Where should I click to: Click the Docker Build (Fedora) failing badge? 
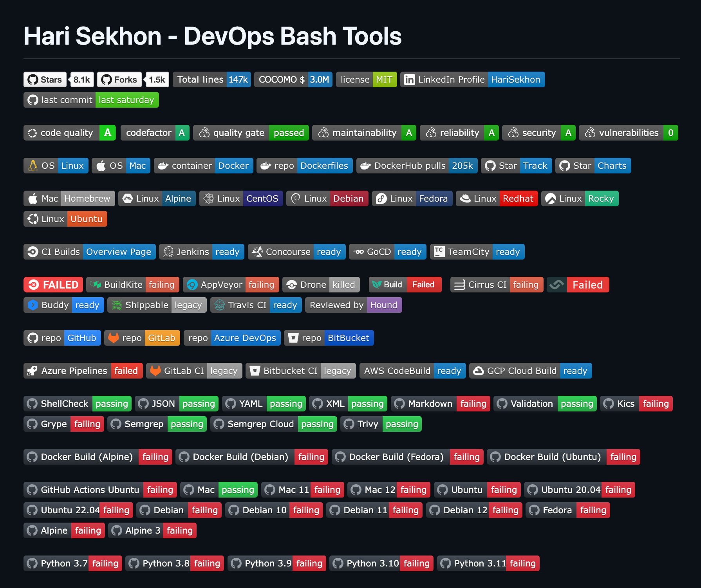pos(407,457)
